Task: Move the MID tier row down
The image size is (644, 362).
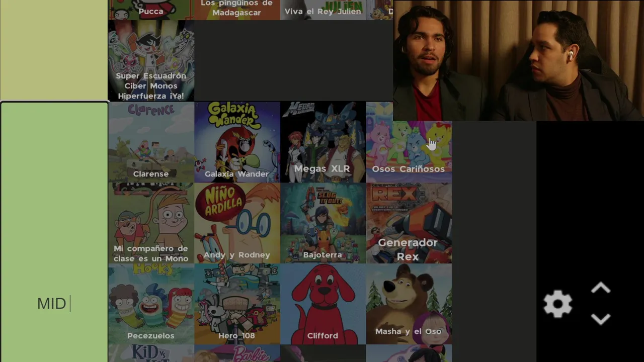Action: [601, 319]
